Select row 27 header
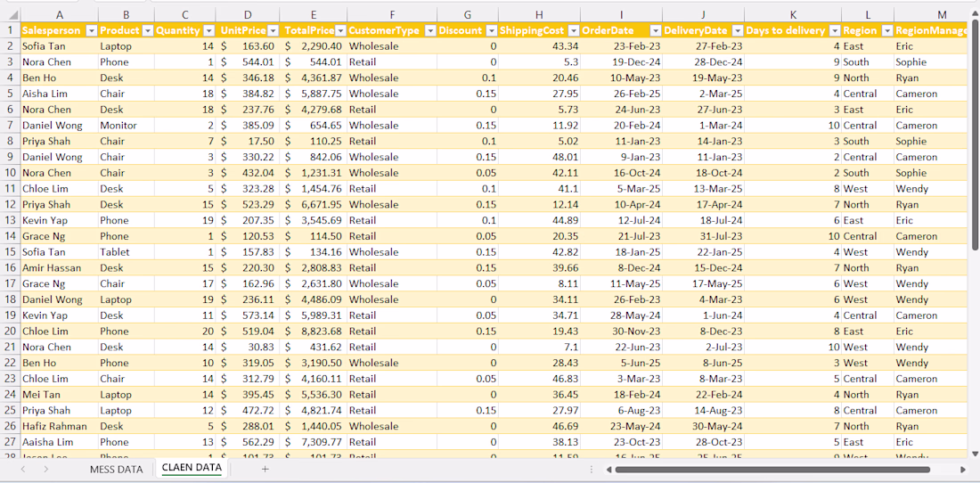Screen dimensions: 980x483 click(x=10, y=442)
